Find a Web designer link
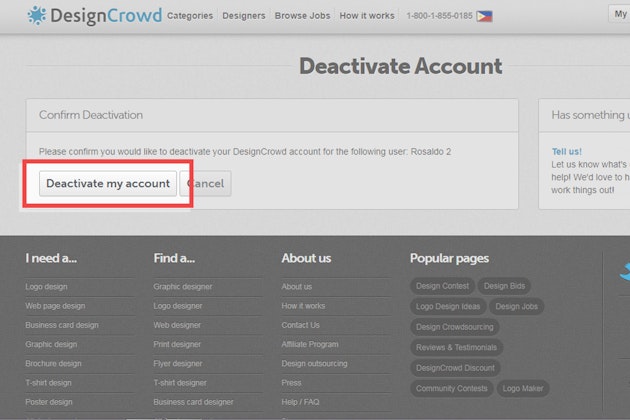Image resolution: width=630 pixels, height=420 pixels. (177, 325)
